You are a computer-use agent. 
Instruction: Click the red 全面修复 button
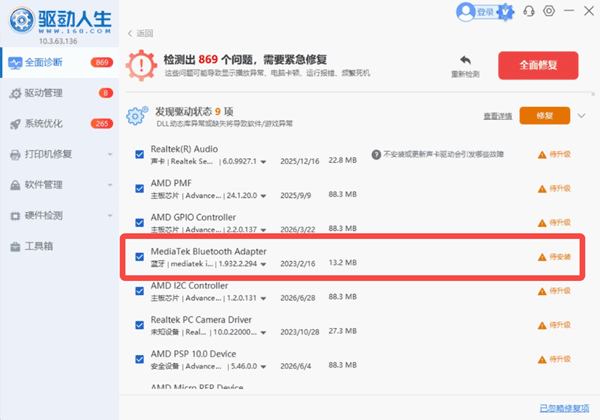point(538,65)
